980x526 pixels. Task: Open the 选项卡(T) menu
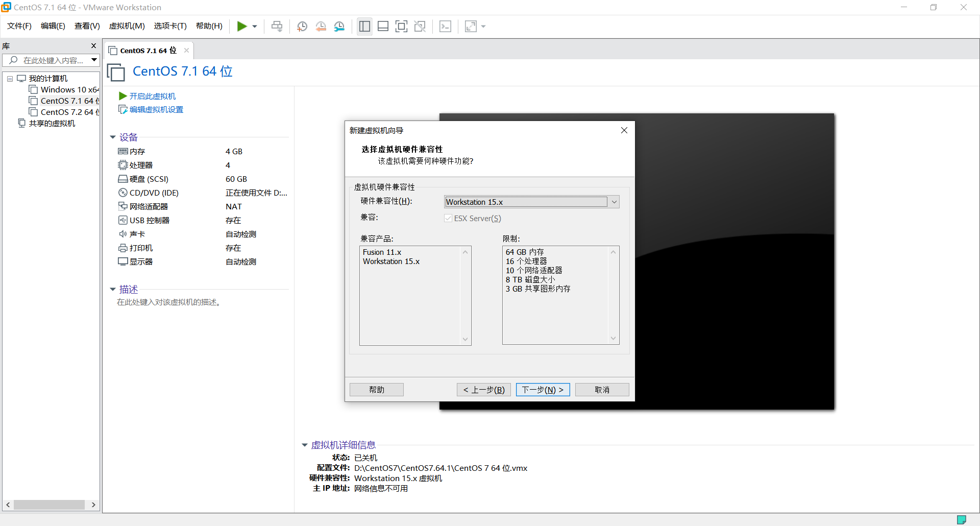170,26
